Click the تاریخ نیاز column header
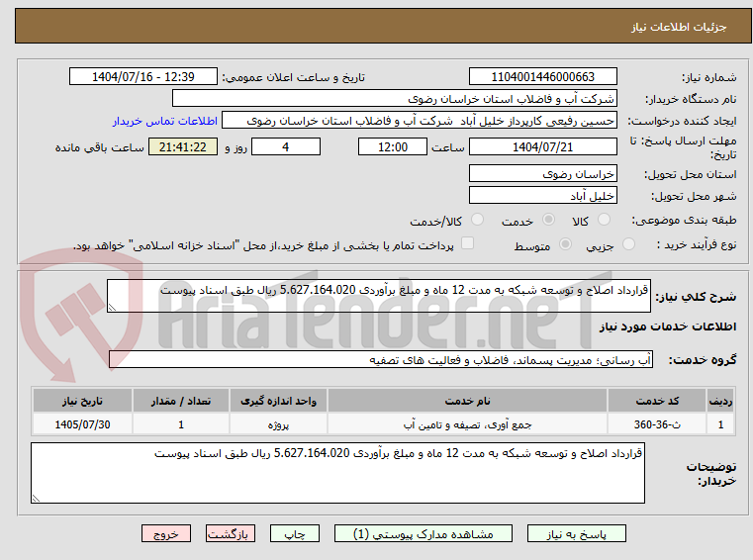This screenshot has width=753, height=560. [x=82, y=401]
